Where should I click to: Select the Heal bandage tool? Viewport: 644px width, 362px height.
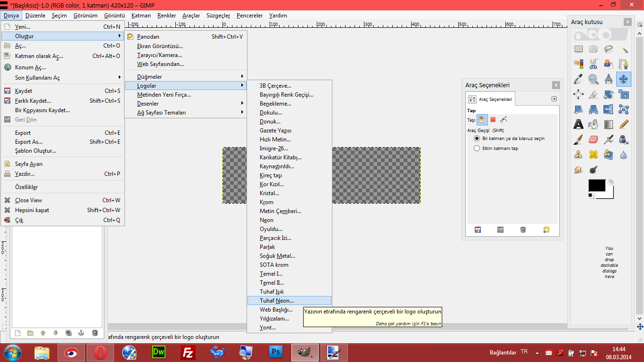tap(594, 155)
